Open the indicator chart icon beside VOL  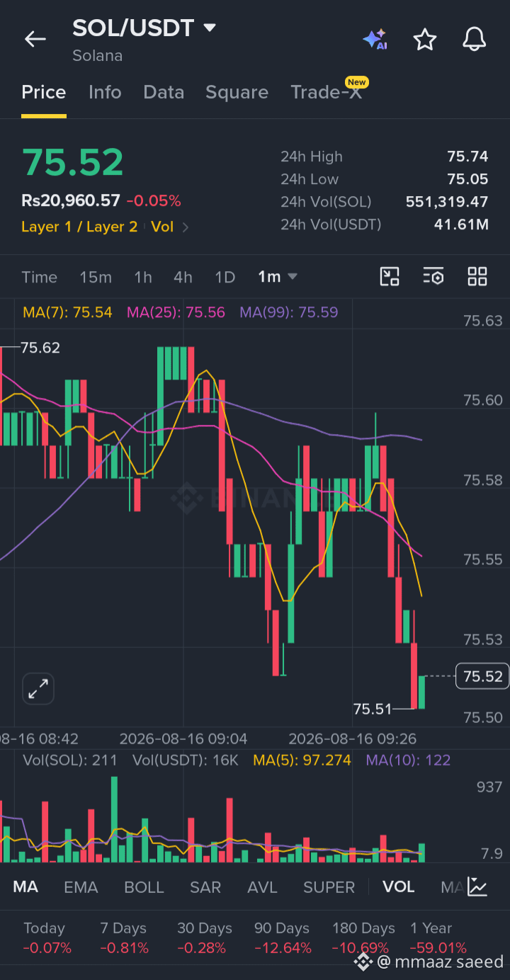[477, 887]
